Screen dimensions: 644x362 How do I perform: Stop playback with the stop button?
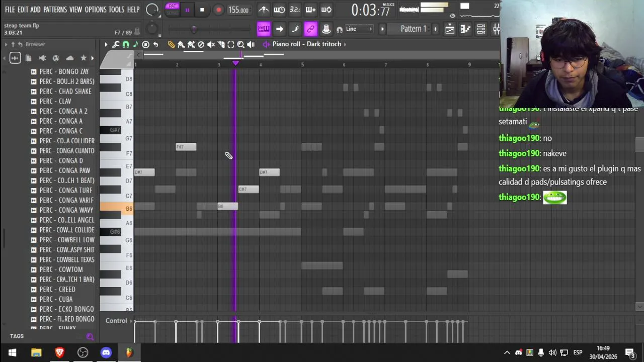click(x=202, y=10)
